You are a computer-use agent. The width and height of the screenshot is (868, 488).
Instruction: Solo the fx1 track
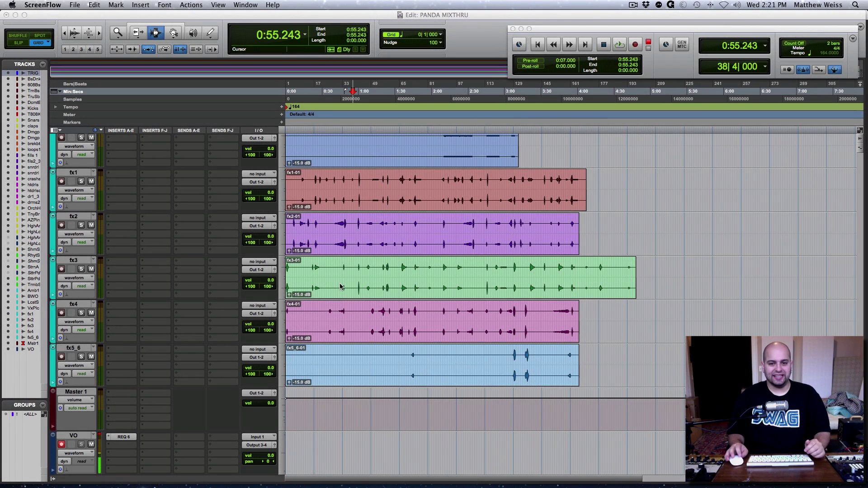pos(81,181)
